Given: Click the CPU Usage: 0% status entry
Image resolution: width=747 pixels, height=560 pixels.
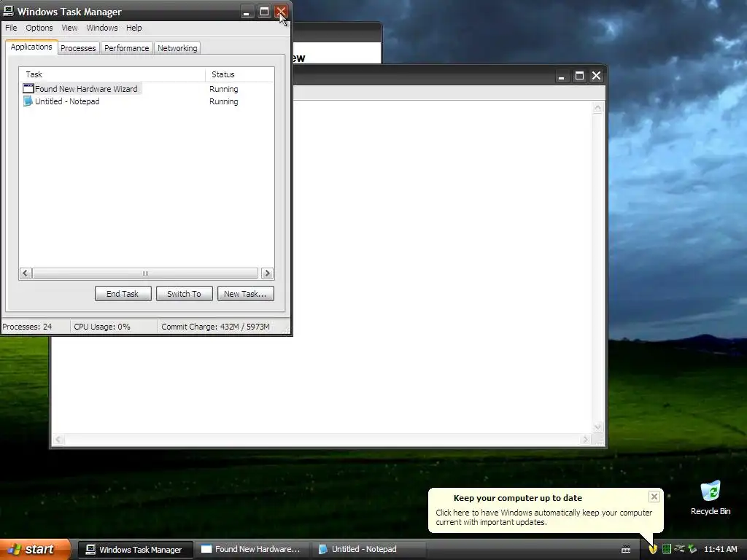Looking at the screenshot, I should [x=114, y=327].
